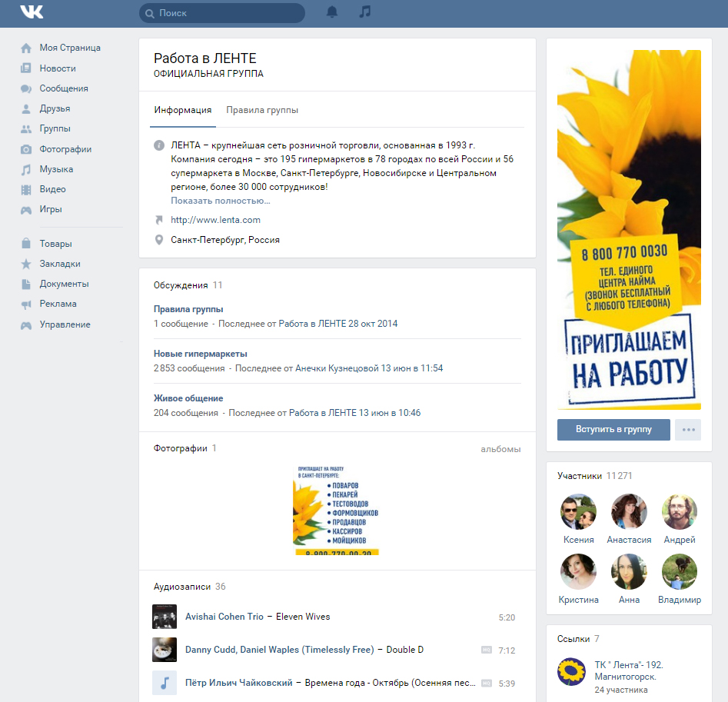
Task: Open the sunflower group cover image
Action: 629,230
